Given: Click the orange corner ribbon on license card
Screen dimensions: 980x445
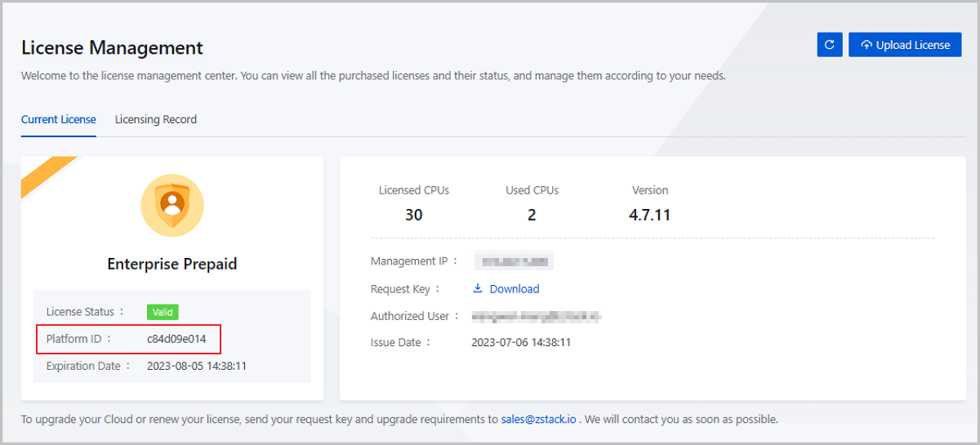Looking at the screenshot, I should click(47, 175).
